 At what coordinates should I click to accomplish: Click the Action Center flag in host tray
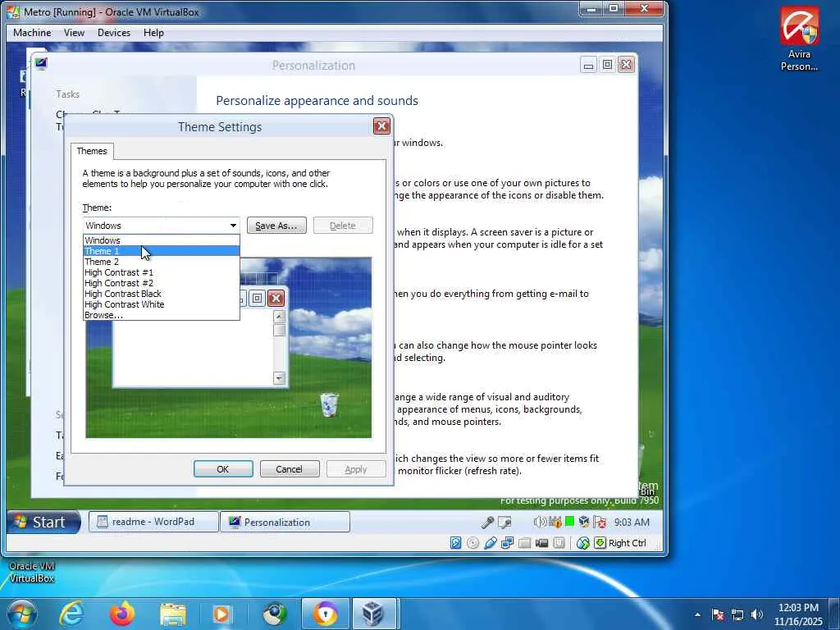[x=718, y=614]
